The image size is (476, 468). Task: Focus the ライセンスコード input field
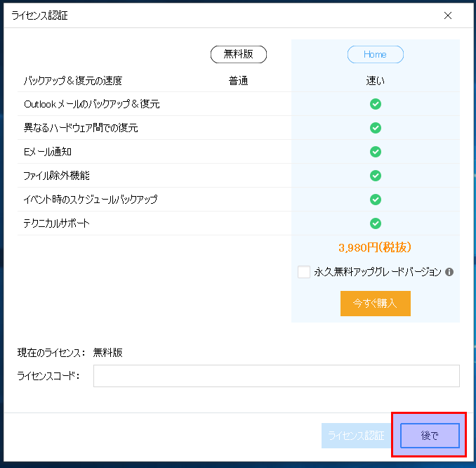coord(276,376)
